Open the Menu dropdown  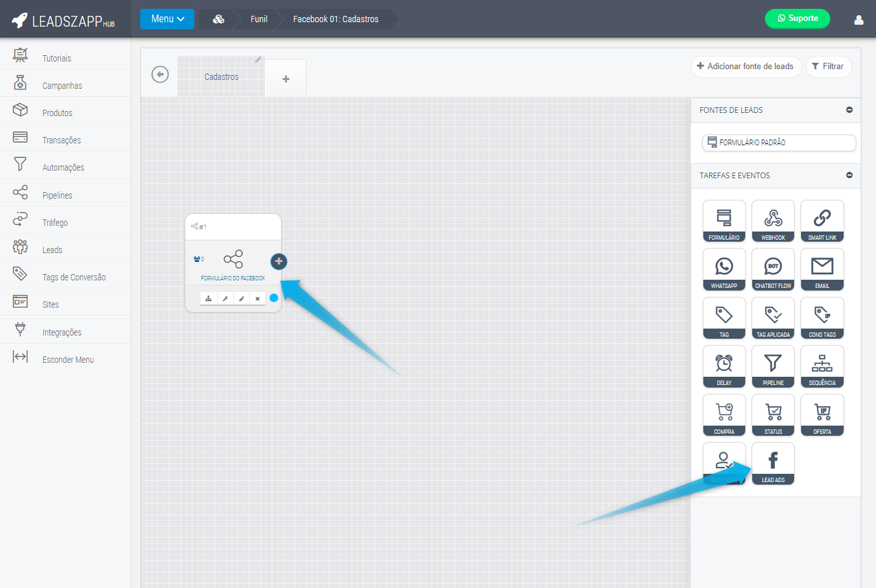tap(167, 19)
